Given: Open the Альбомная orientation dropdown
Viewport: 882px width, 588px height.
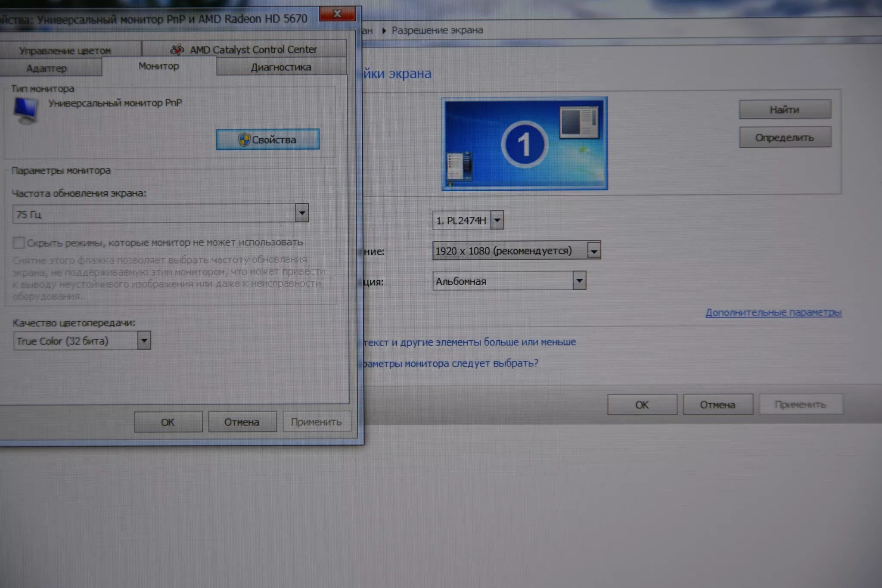Looking at the screenshot, I should pyautogui.click(x=579, y=281).
